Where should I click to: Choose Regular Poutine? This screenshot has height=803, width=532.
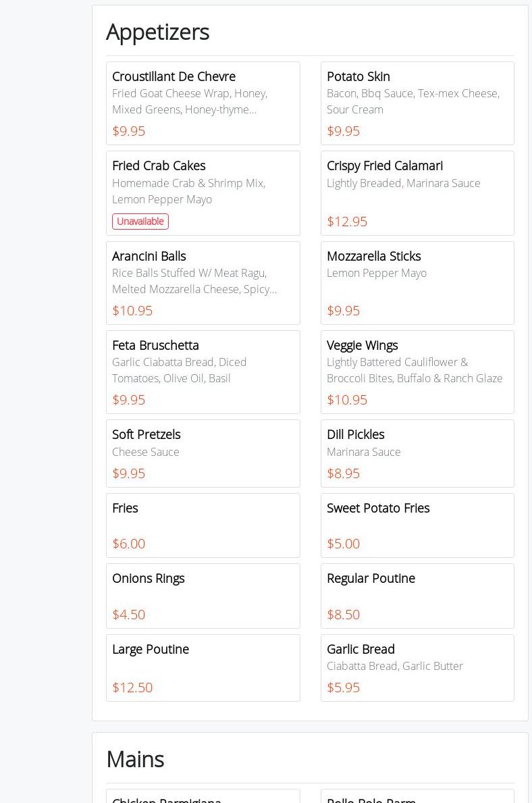click(x=417, y=596)
